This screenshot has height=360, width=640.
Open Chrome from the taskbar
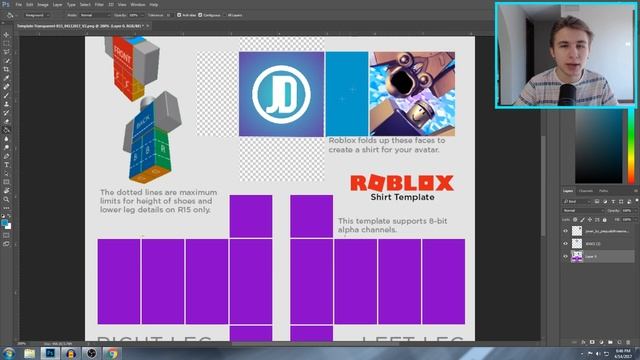click(x=112, y=353)
